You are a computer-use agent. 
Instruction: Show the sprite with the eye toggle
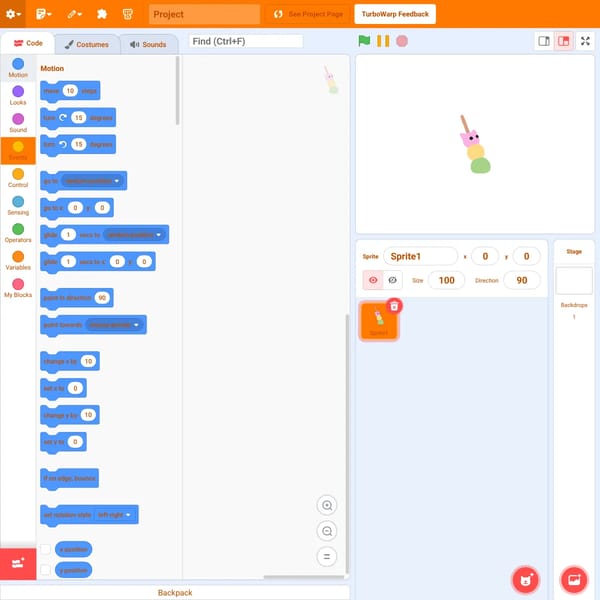click(373, 280)
